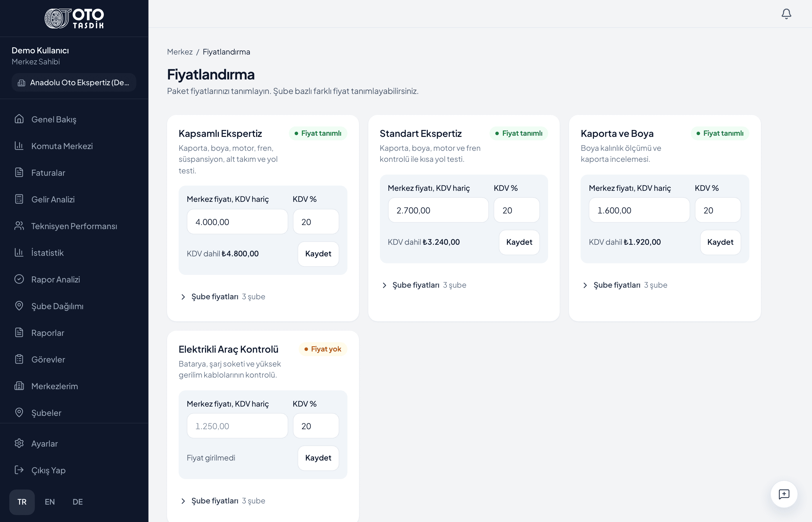The height and width of the screenshot is (522, 812).
Task: Navigate to Şubeler in sidebar
Action: tap(74, 412)
